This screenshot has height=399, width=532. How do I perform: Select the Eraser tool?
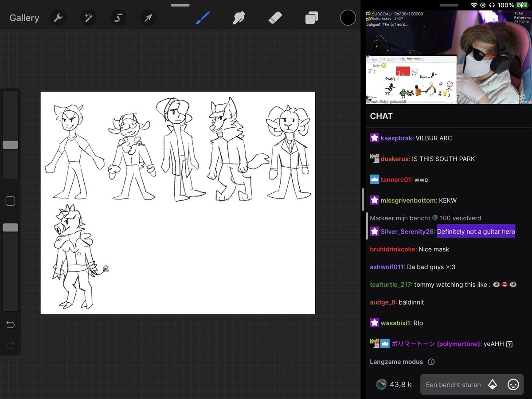(275, 18)
